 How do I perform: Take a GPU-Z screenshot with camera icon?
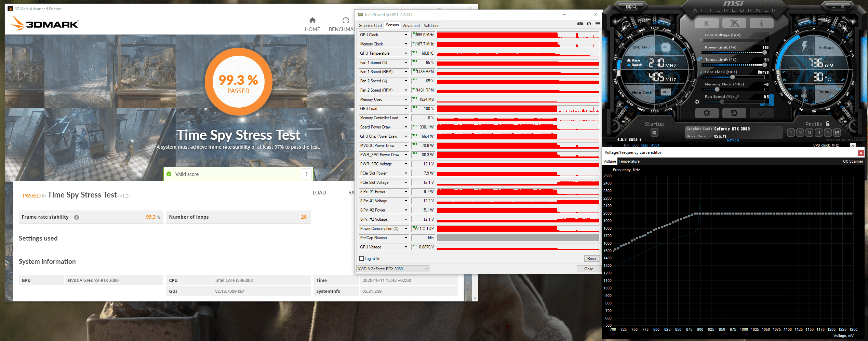pyautogui.click(x=580, y=24)
